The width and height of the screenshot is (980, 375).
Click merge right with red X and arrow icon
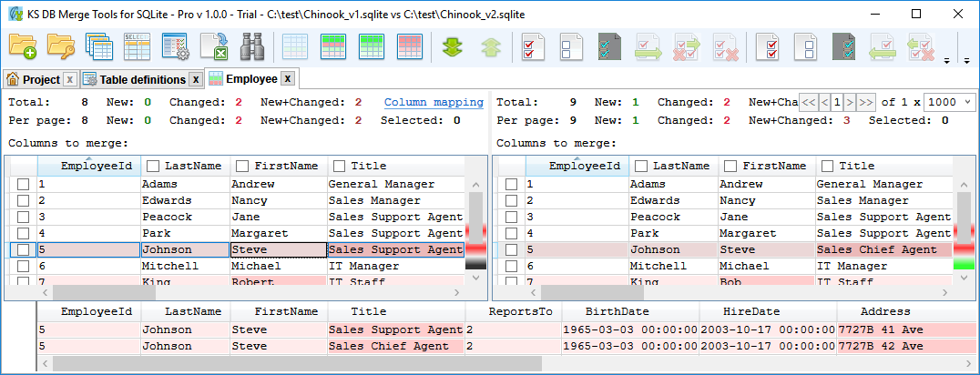click(686, 47)
